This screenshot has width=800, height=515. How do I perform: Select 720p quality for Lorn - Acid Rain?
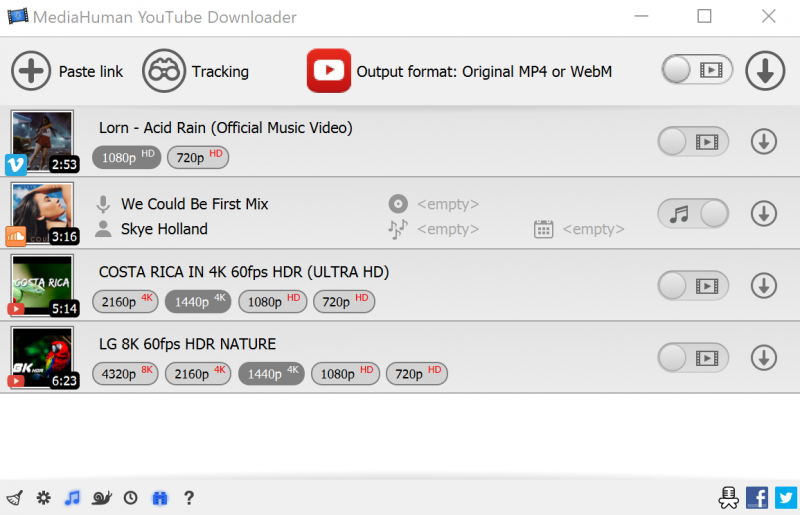tap(197, 158)
